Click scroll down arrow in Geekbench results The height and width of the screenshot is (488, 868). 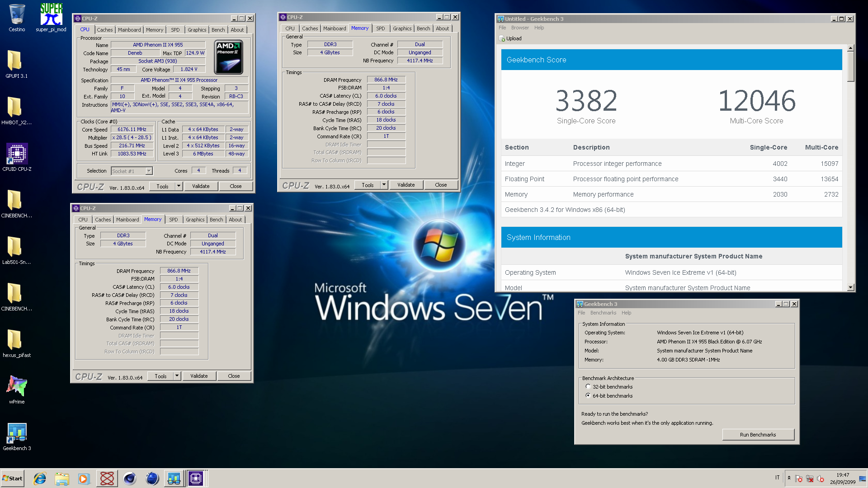point(850,287)
